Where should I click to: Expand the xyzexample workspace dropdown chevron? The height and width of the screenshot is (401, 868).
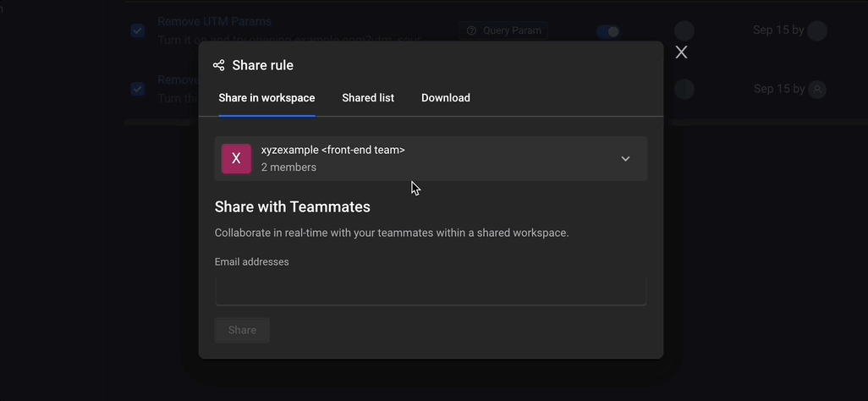625,159
